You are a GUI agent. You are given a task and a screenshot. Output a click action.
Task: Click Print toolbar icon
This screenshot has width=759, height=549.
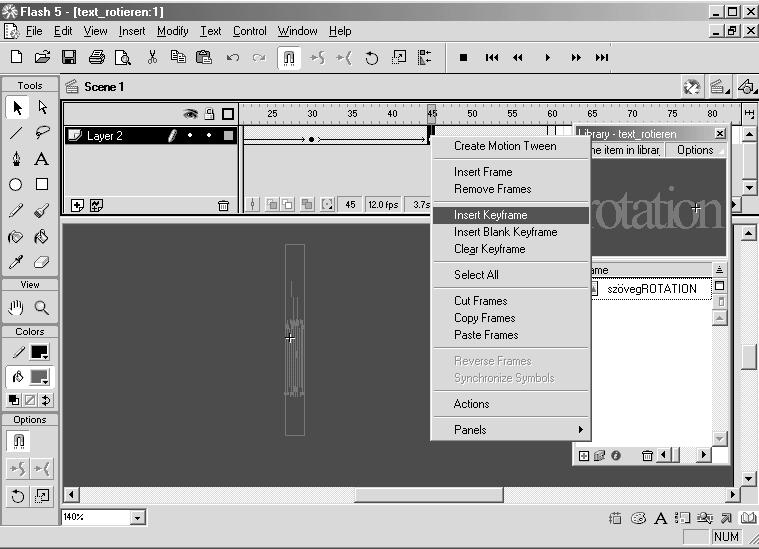(97, 57)
